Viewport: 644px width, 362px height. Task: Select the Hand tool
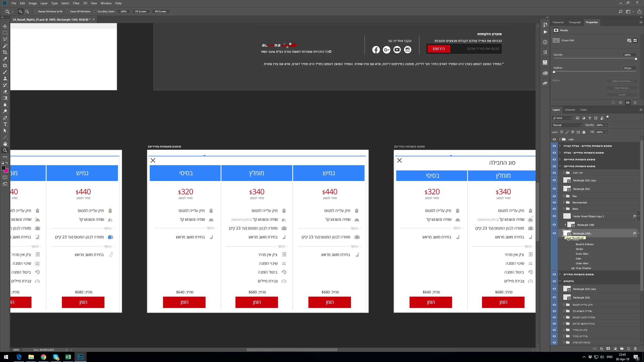pyautogui.click(x=5, y=144)
